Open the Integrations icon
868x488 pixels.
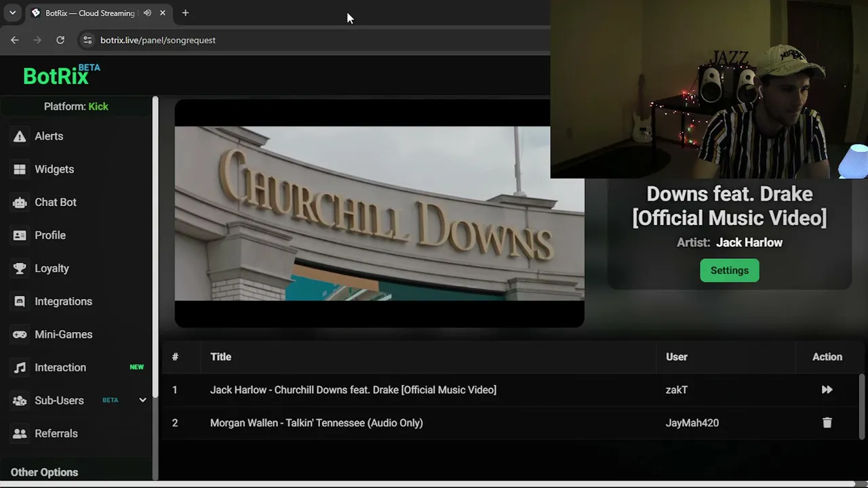20,302
